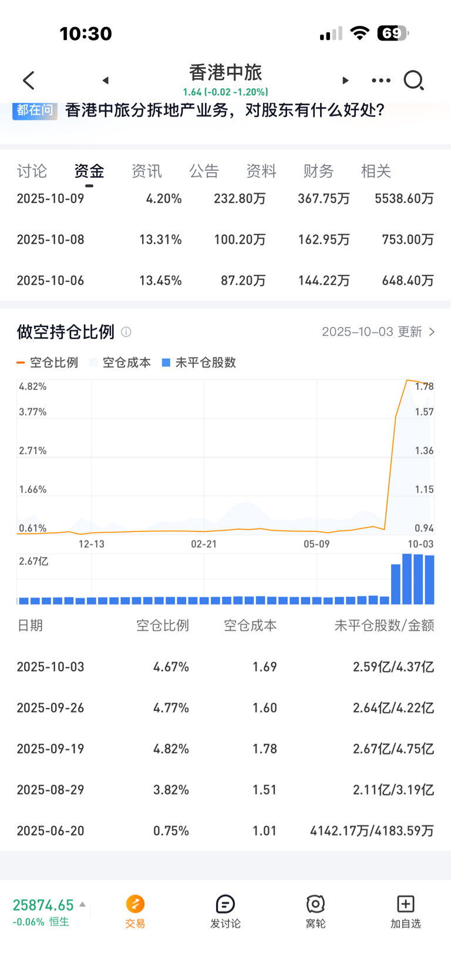Expand the 恒生 index ticker arrow

tap(83, 905)
